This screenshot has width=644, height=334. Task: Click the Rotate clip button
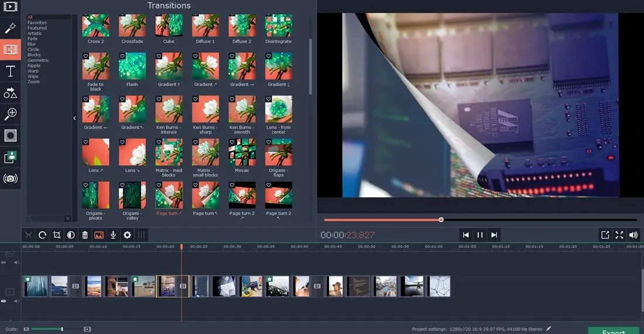point(42,235)
